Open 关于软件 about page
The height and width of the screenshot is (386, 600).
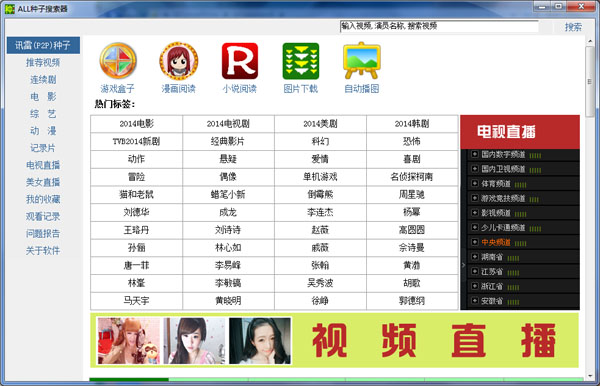[43, 251]
